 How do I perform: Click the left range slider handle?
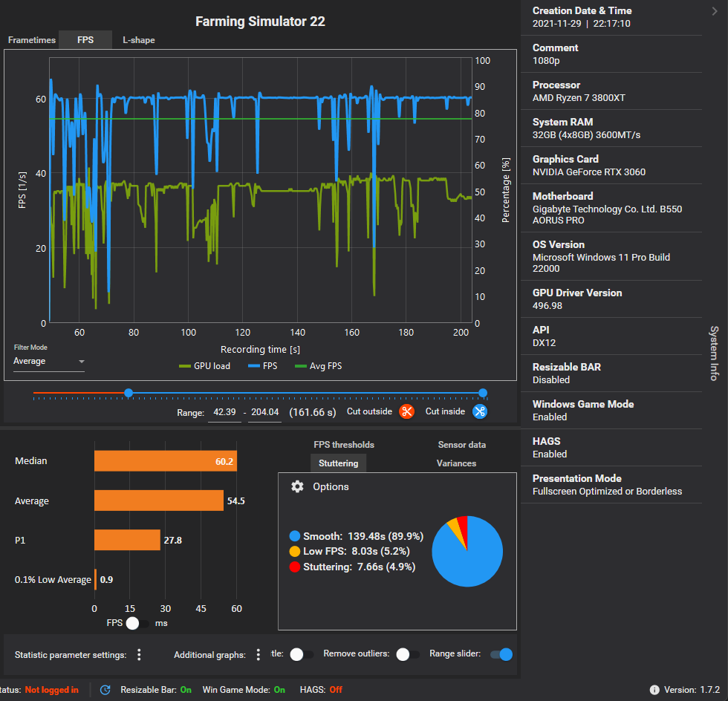129,394
